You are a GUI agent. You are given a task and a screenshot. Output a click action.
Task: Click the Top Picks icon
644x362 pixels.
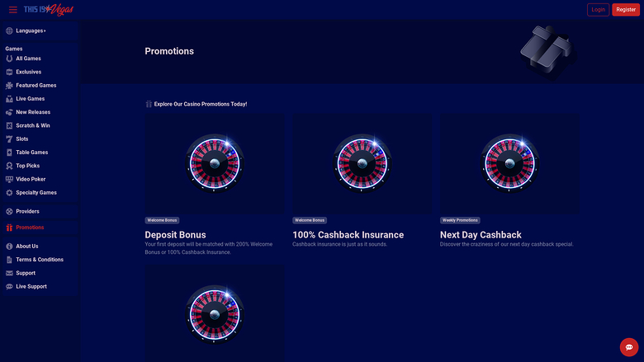point(9,166)
